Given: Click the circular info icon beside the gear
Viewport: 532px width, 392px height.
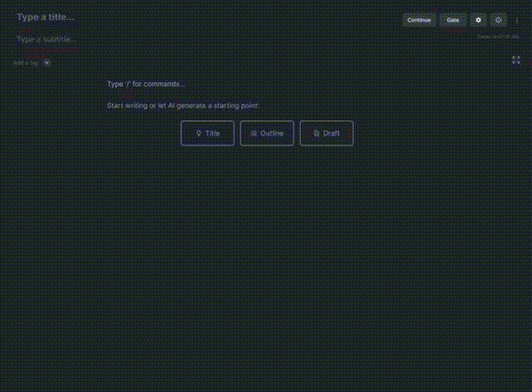Looking at the screenshot, I should tap(499, 20).
